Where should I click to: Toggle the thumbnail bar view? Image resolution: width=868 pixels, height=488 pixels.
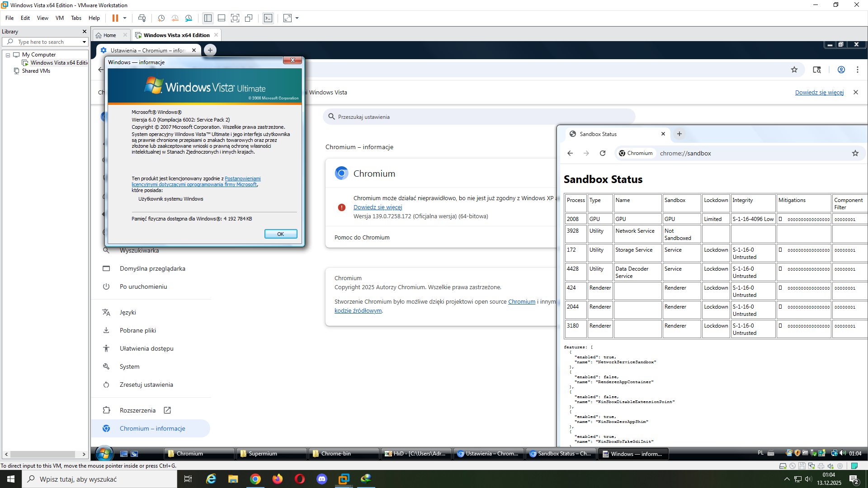tap(222, 18)
